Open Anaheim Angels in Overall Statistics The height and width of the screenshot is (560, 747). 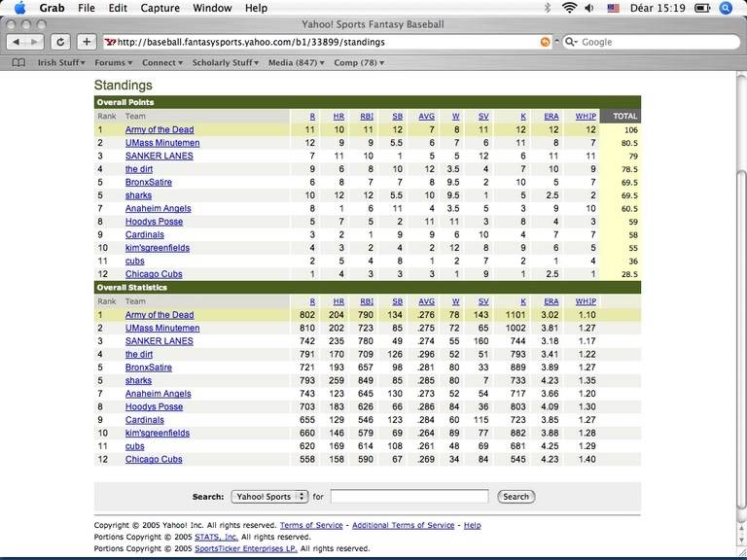pos(159,394)
